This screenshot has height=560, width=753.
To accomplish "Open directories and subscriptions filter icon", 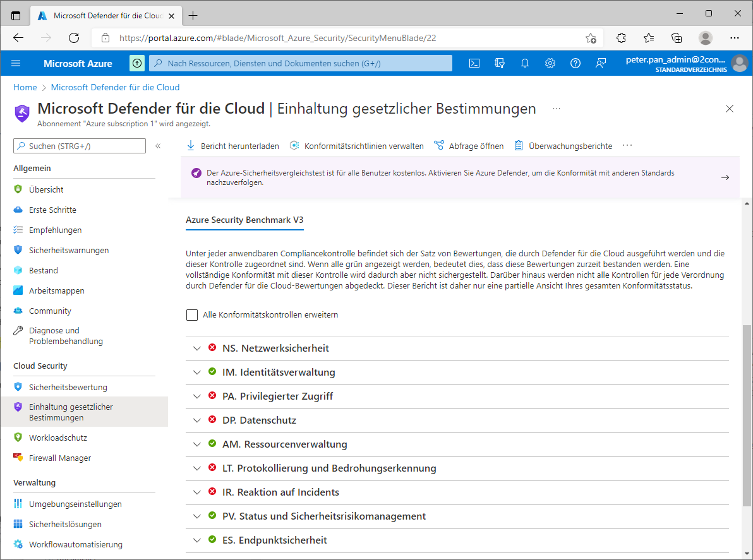I will tap(500, 63).
